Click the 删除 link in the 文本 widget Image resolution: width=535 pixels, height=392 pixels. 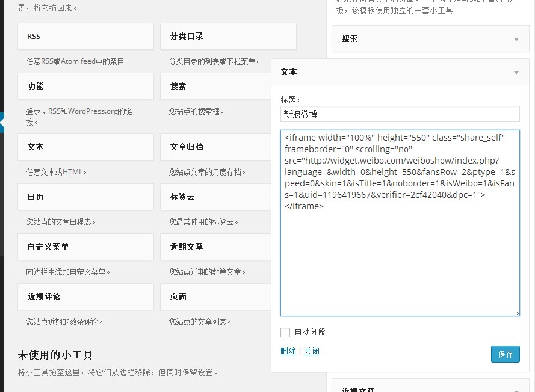click(x=288, y=351)
